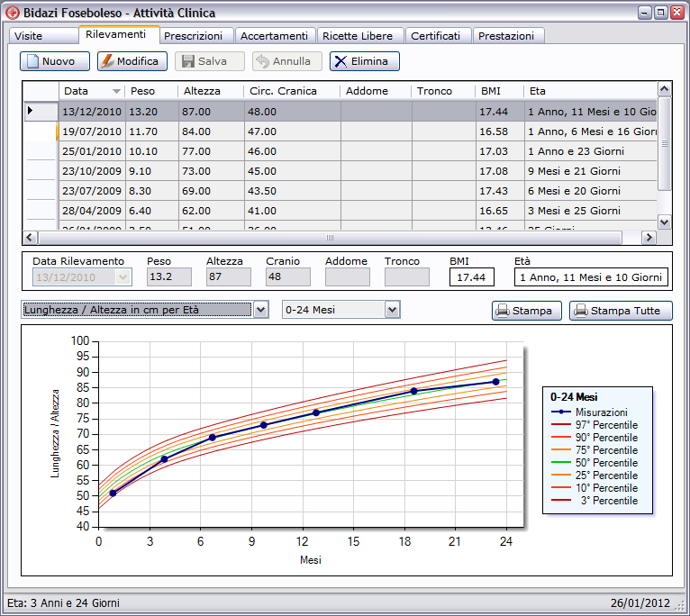Print all charts with Stampa Tutte

tap(620, 311)
